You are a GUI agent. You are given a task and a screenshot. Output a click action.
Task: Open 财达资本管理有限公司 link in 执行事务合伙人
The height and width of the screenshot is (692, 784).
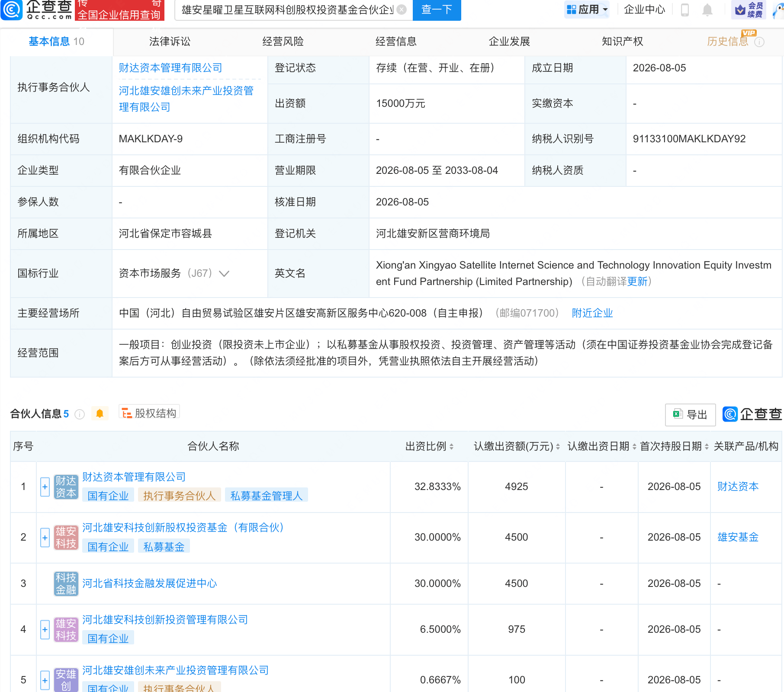[170, 68]
